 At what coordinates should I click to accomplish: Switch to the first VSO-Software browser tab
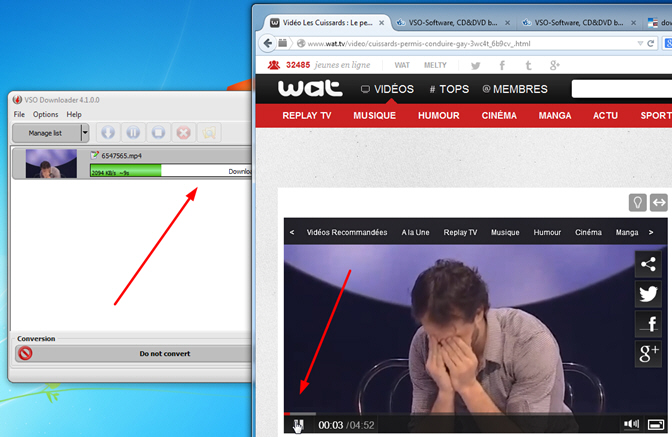tap(453, 23)
